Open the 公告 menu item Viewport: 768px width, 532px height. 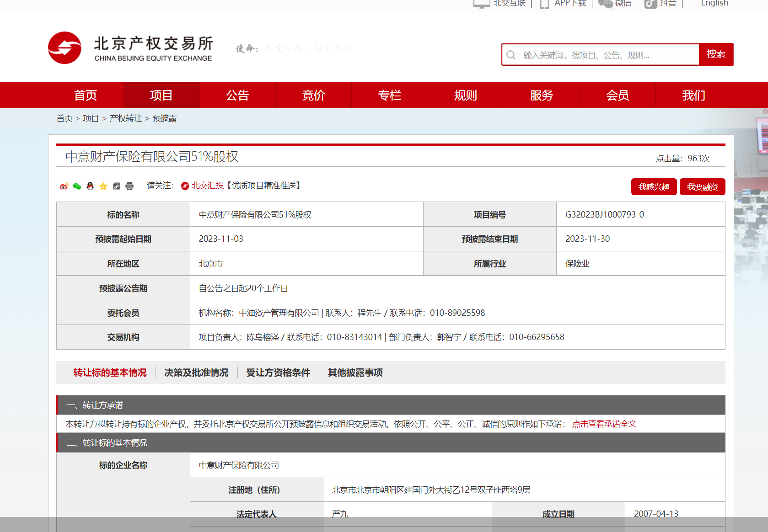[237, 95]
